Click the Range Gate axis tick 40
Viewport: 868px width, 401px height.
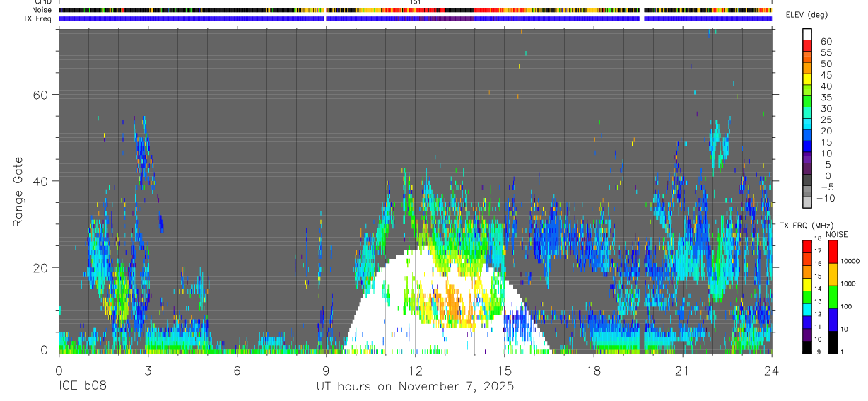[x=42, y=182]
